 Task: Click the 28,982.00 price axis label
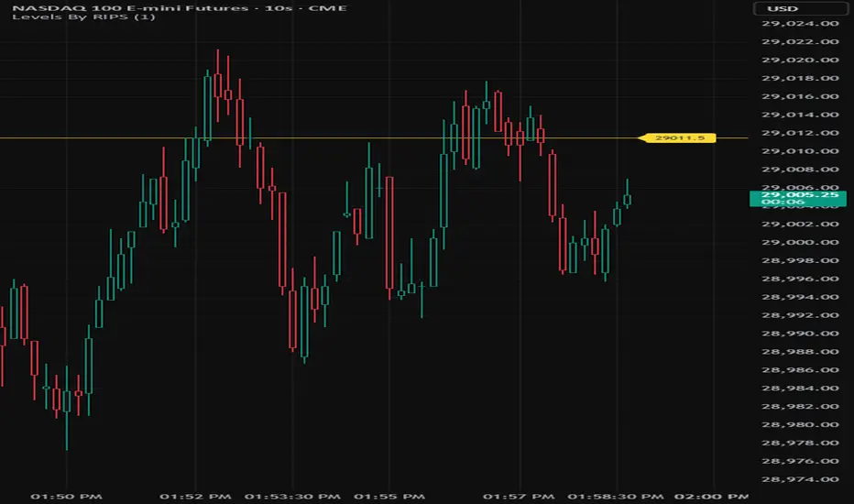(x=800, y=407)
